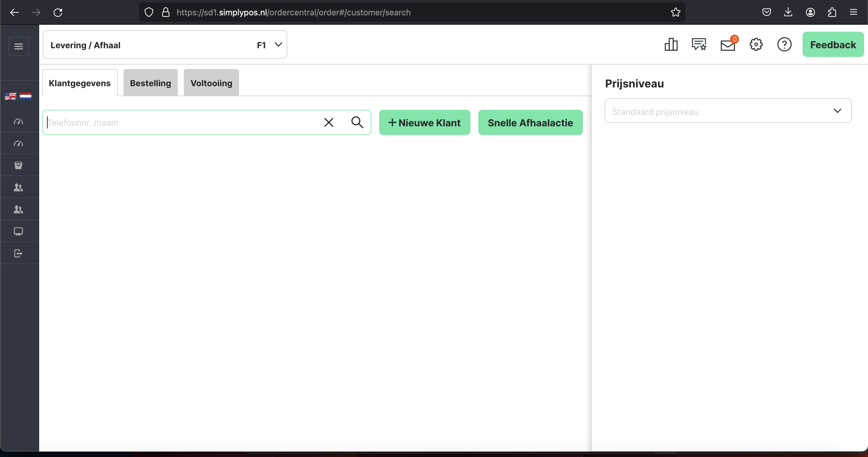868x457 pixels.
Task: Click the Nieuwe Klant button
Action: [425, 122]
